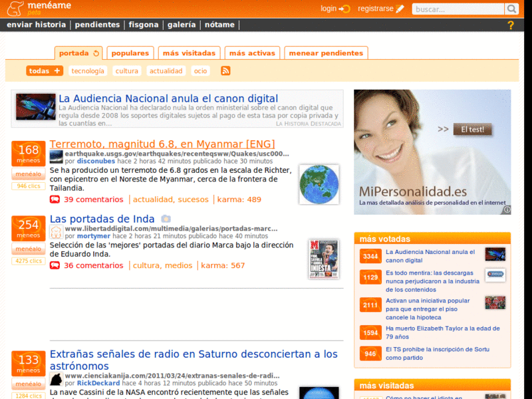This screenshot has height=399, width=532.
Task: Open the nótame menu item
Action: (219, 24)
